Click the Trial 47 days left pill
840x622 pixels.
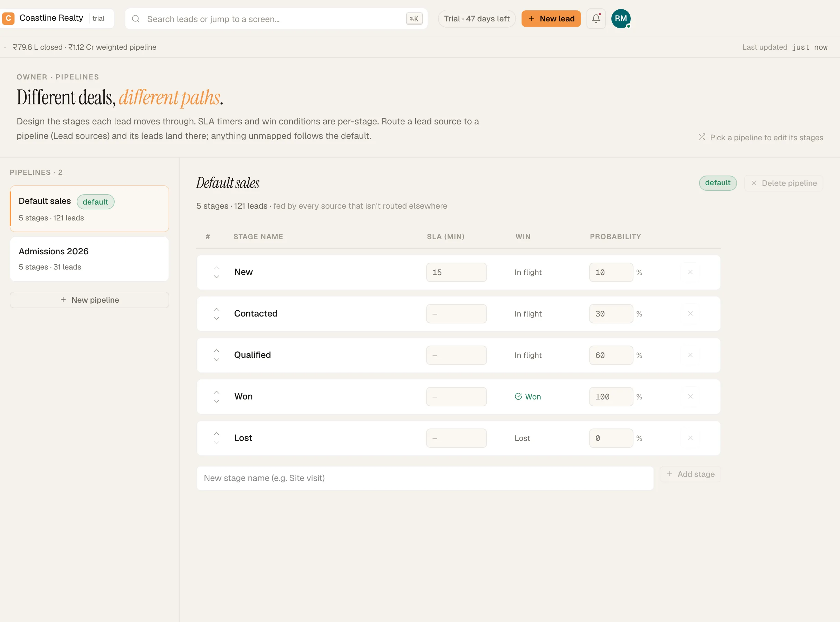point(476,18)
